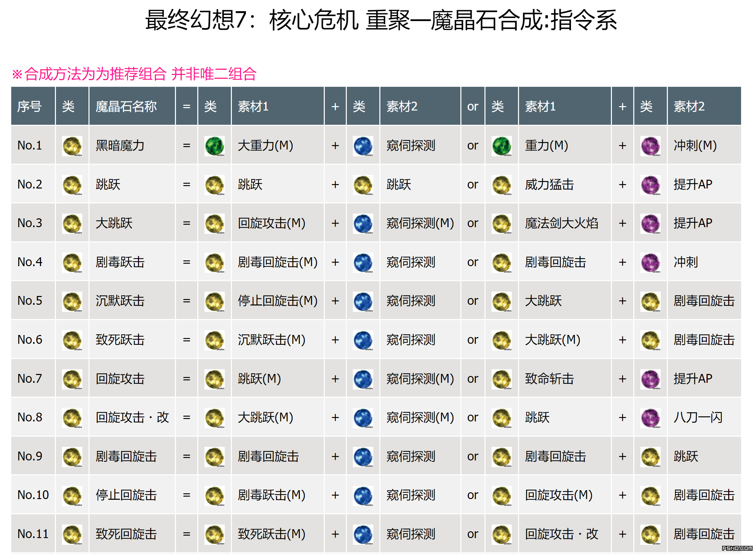Click the 回旋攻击・改 name cell in the No.8 row

(x=132, y=417)
